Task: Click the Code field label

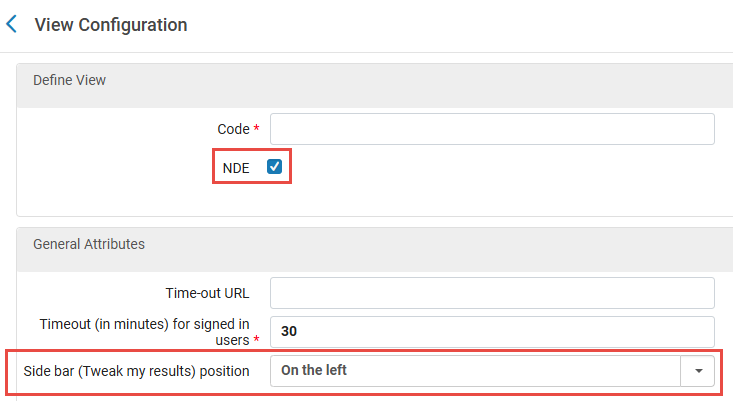Action: tap(233, 130)
